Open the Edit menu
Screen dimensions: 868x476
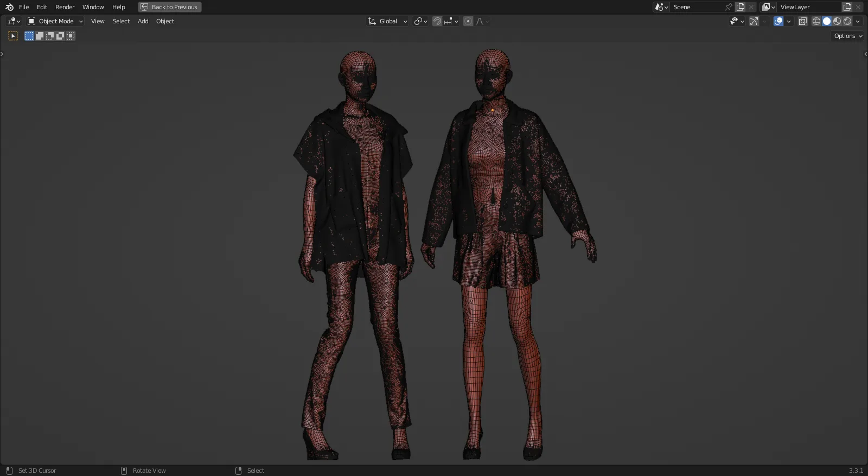click(x=42, y=7)
